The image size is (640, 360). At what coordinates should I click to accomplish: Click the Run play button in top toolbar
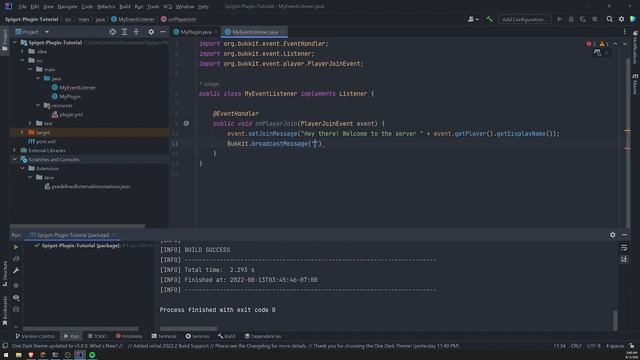coord(560,19)
